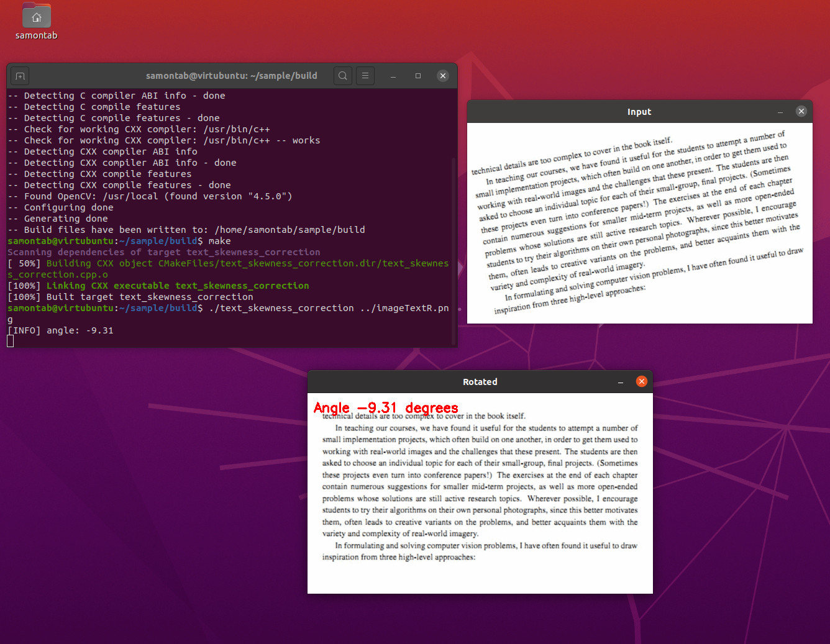Close the terminal window
This screenshot has width=830, height=644.
442,75
